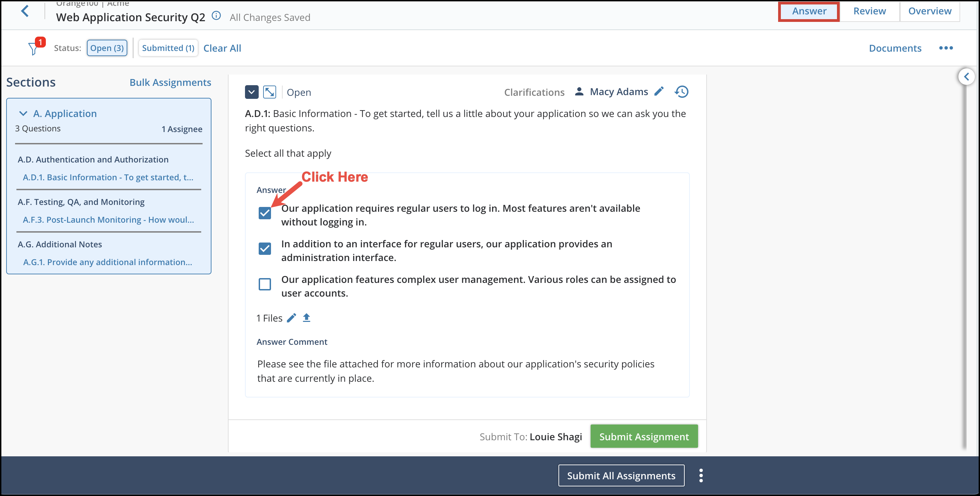Check the complex user management checkbox

(x=265, y=284)
